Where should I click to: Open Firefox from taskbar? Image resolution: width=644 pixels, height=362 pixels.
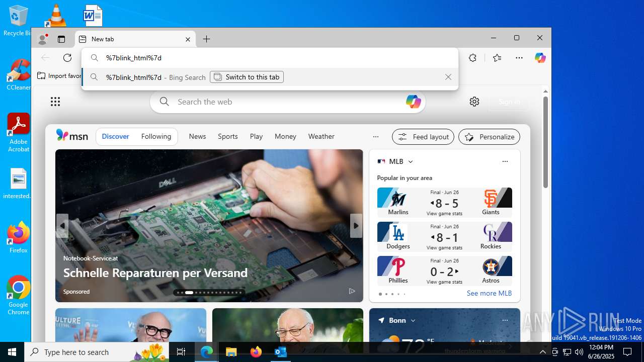[x=256, y=352]
